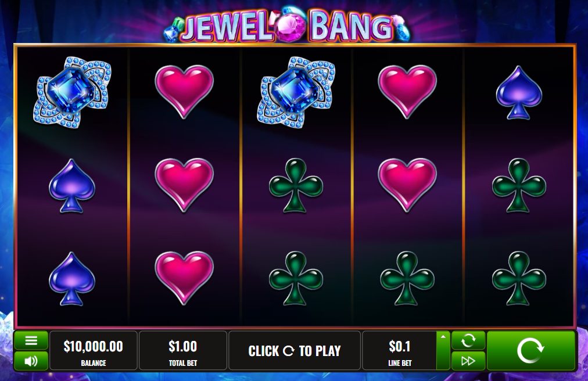Mute the game sound
The height and width of the screenshot is (381, 588).
31,361
